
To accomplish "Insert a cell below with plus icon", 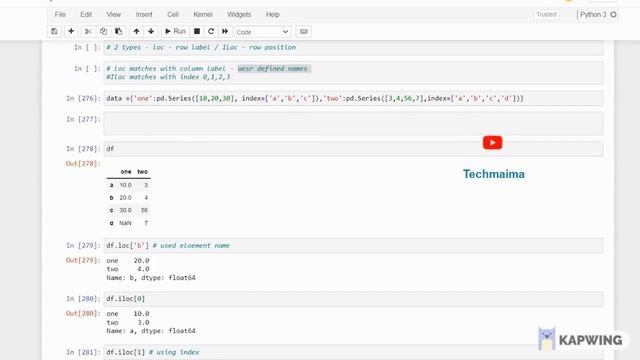I will click(x=71, y=31).
